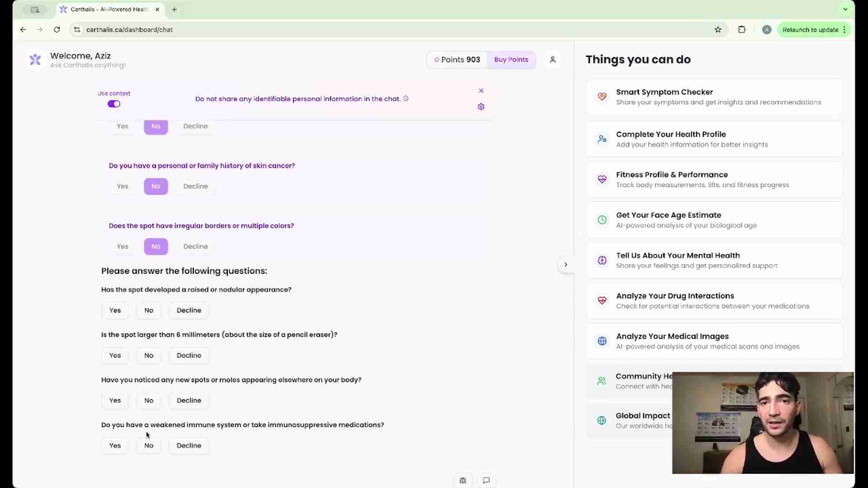
Task: Open browser extensions puzzle icon
Action: pyautogui.click(x=741, y=30)
